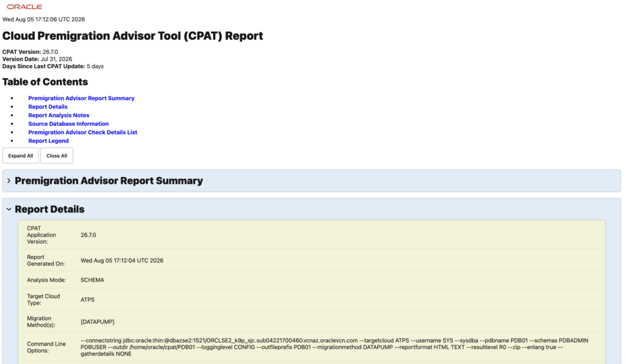Screen dimensions: 626x364
Task: Go to Source Database Information link
Action: pos(68,123)
